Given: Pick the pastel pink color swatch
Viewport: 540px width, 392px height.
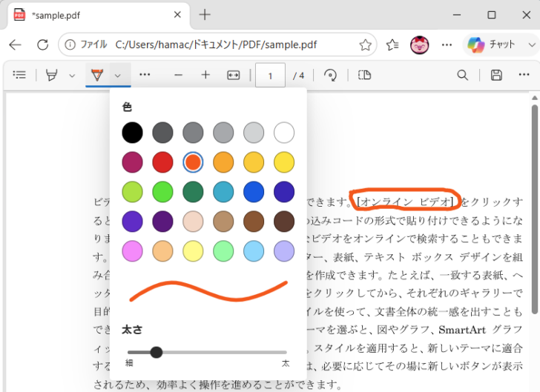Looking at the screenshot, I should click(x=132, y=251).
